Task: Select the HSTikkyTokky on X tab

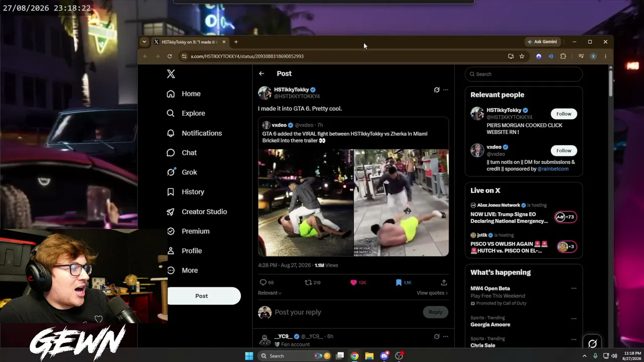Action: [x=189, y=42]
